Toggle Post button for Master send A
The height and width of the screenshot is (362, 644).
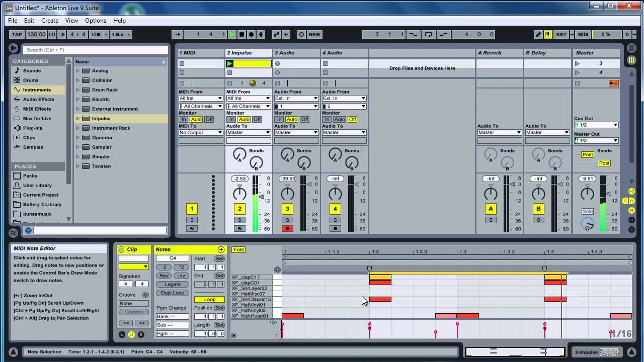tap(588, 154)
